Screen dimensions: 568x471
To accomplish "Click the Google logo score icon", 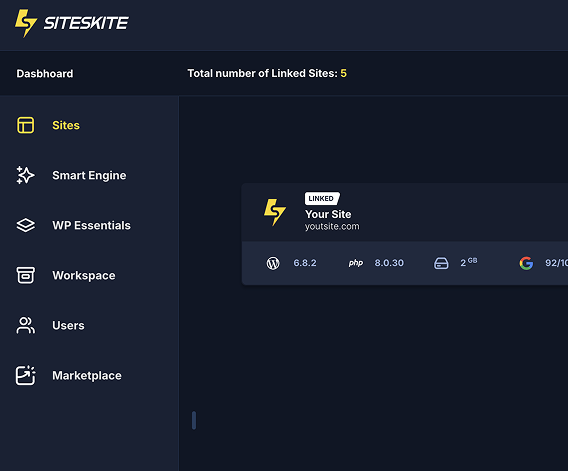I will click(526, 263).
